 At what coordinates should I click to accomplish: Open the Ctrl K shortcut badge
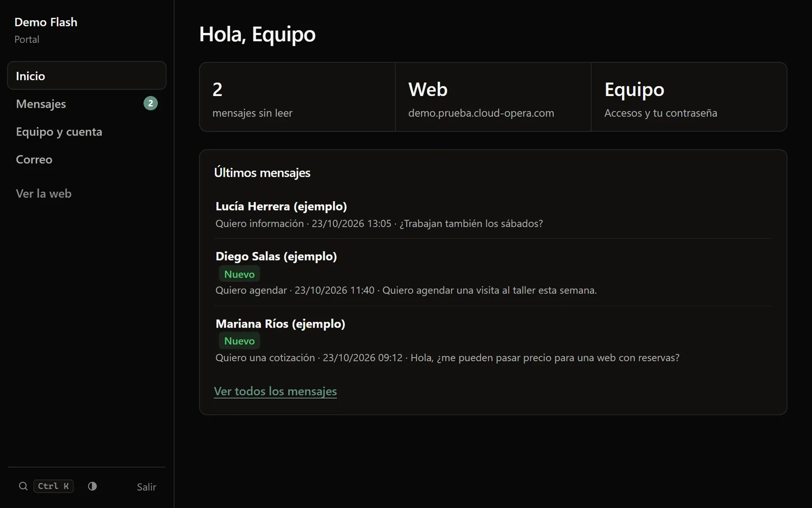point(53,486)
